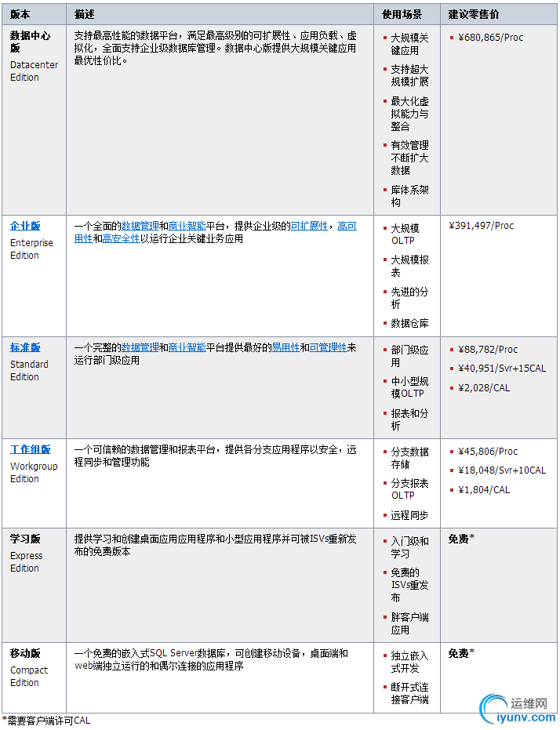This screenshot has height=730, width=560.
Task: Click 免费* in Express Edition row
Action: (x=461, y=539)
